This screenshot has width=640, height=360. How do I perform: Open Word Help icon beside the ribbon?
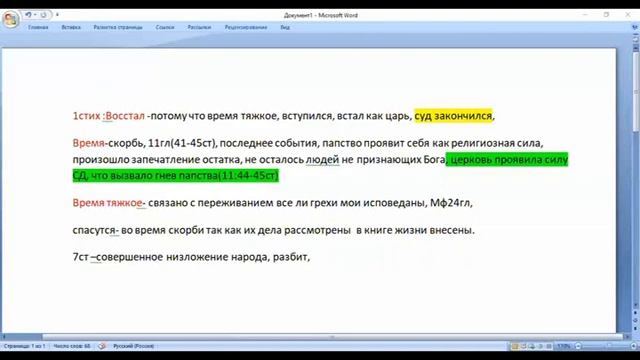(635, 27)
